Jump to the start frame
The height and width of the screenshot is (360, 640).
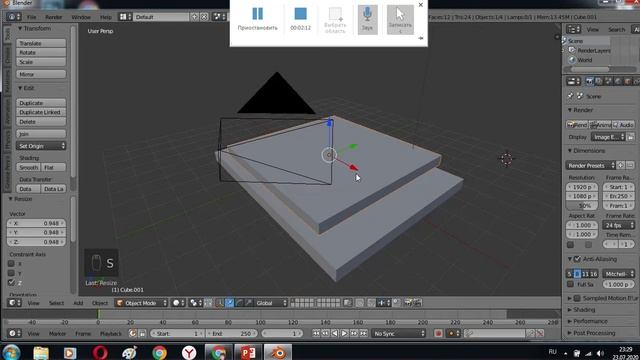point(316,333)
